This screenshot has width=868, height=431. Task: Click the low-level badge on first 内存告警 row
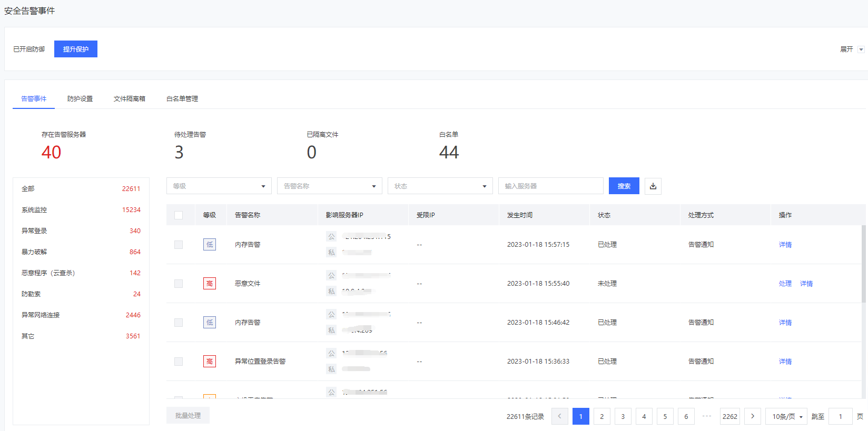pos(210,245)
